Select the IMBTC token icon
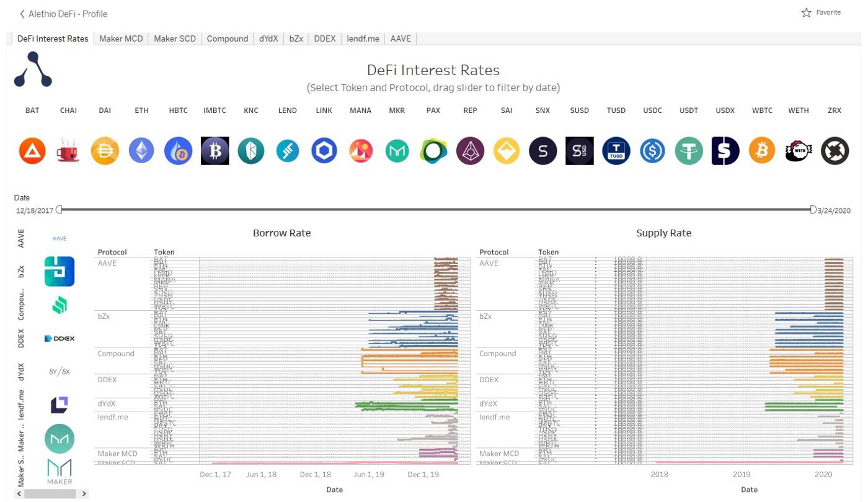Viewport: 868px width, 502px height. (x=215, y=151)
